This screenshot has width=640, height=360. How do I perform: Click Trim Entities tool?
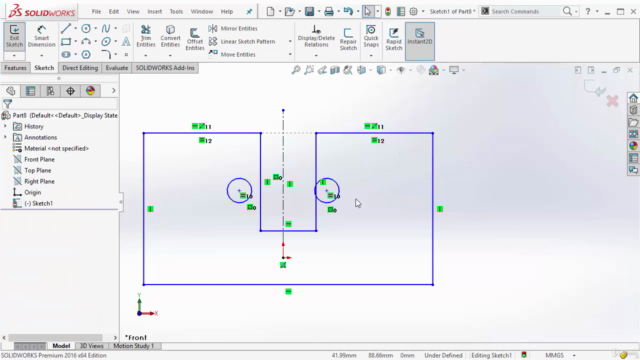pos(146,36)
